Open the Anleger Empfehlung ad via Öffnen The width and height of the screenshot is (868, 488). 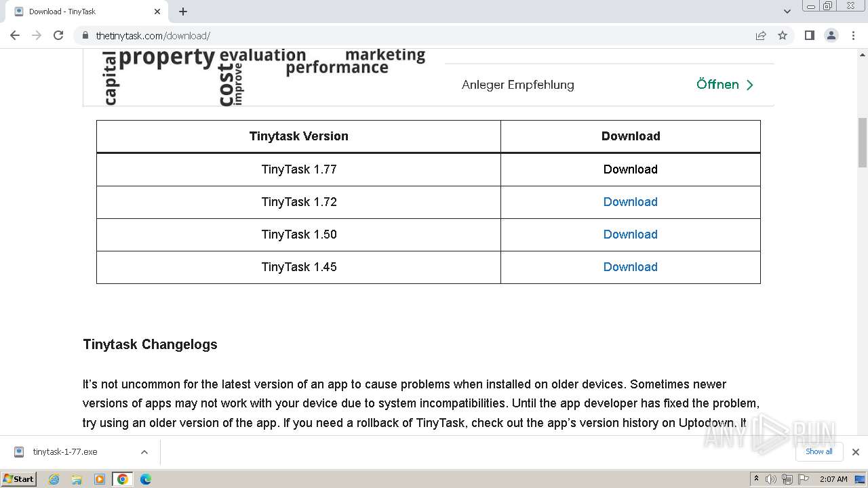(725, 85)
